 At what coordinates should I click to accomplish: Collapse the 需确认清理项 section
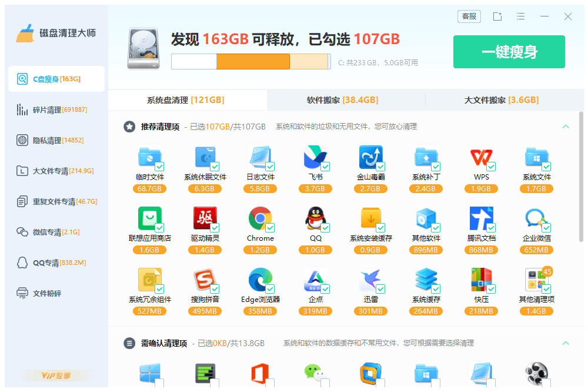tap(566, 343)
